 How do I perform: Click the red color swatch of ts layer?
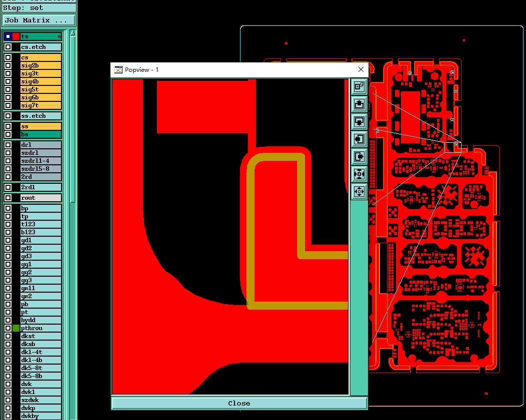(x=16, y=36)
